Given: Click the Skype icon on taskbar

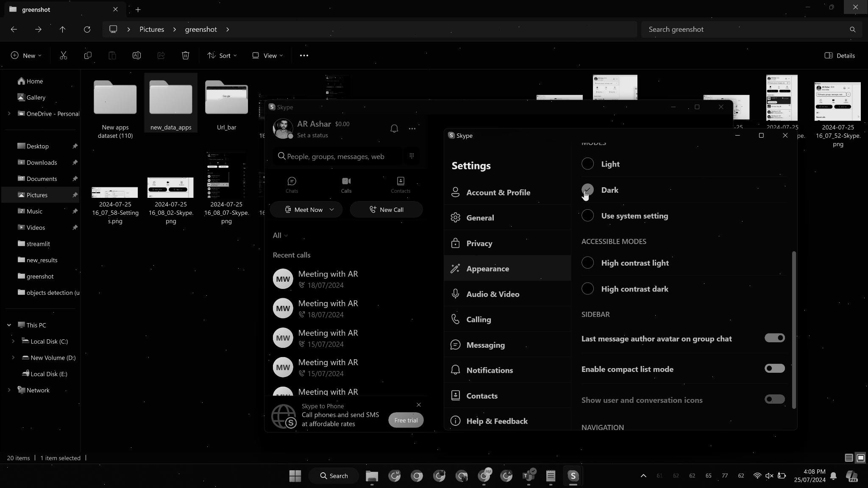Looking at the screenshot, I should (x=573, y=476).
